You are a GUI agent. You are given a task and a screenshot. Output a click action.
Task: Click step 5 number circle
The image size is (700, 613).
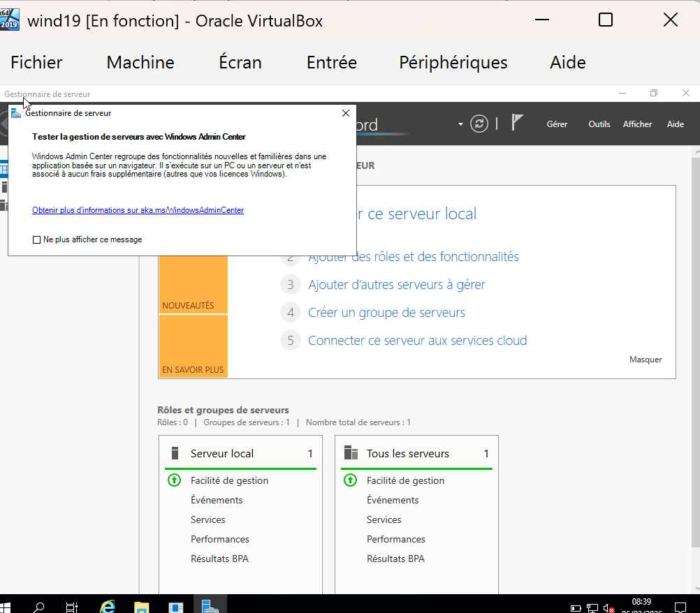pos(291,341)
